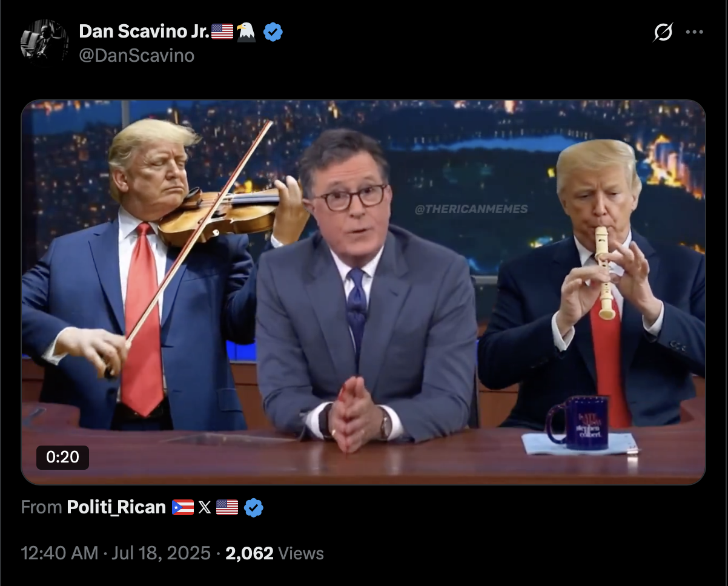
Task: Click the Puerto Rico flag emoji after Politi_Rican
Action: coord(183,507)
